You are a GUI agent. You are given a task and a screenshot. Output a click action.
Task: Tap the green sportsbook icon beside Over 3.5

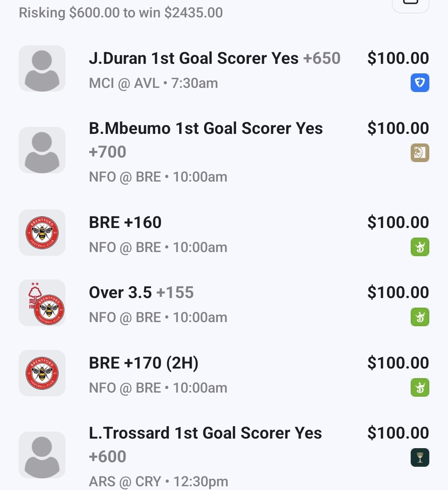pos(420,317)
